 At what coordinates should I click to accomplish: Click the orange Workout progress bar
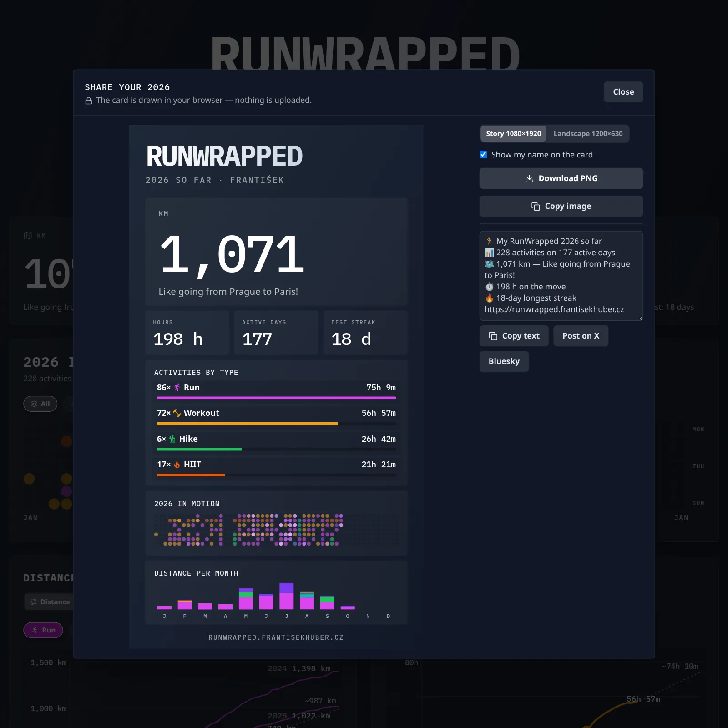click(248, 424)
